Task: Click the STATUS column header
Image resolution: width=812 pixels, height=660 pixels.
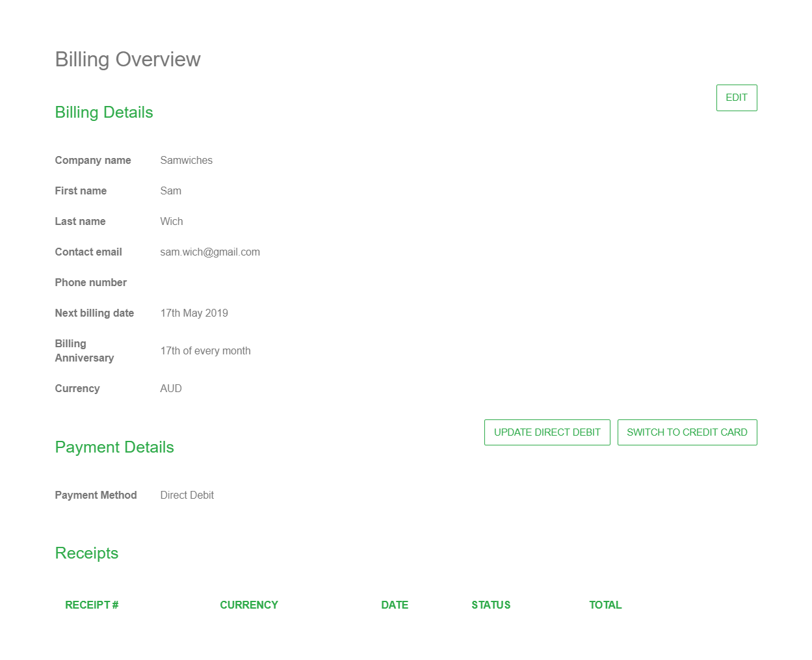Action: click(491, 605)
